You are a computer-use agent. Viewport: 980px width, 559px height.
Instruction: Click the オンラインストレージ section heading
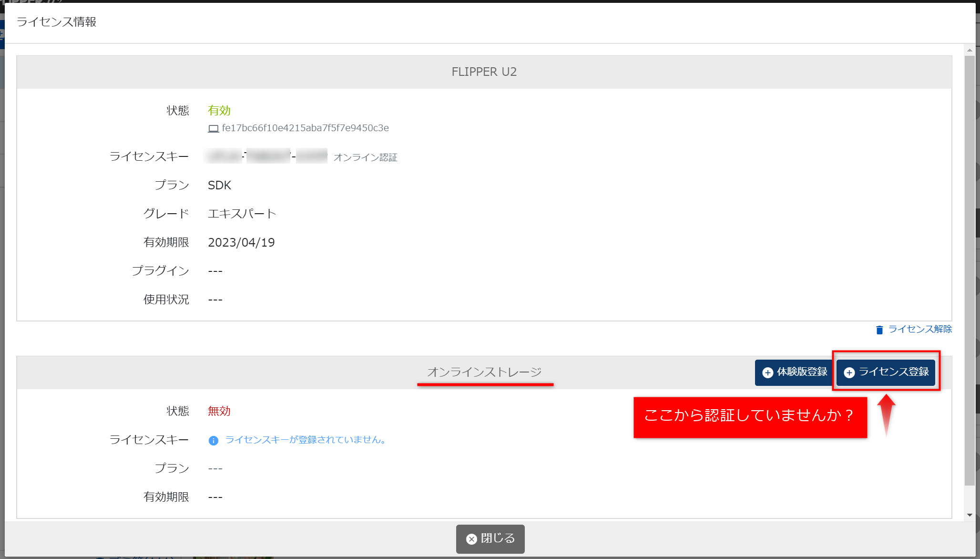pyautogui.click(x=484, y=372)
